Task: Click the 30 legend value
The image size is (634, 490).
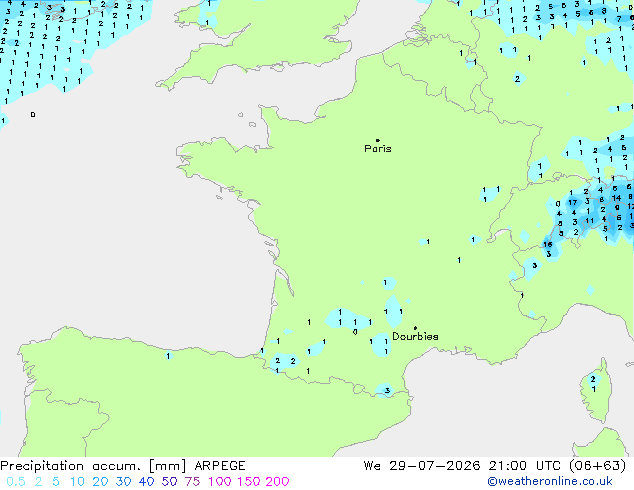Action: (123, 482)
